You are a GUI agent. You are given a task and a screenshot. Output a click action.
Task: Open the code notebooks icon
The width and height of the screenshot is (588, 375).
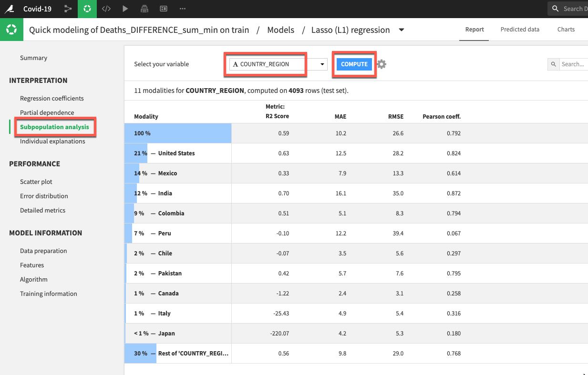pos(106,9)
